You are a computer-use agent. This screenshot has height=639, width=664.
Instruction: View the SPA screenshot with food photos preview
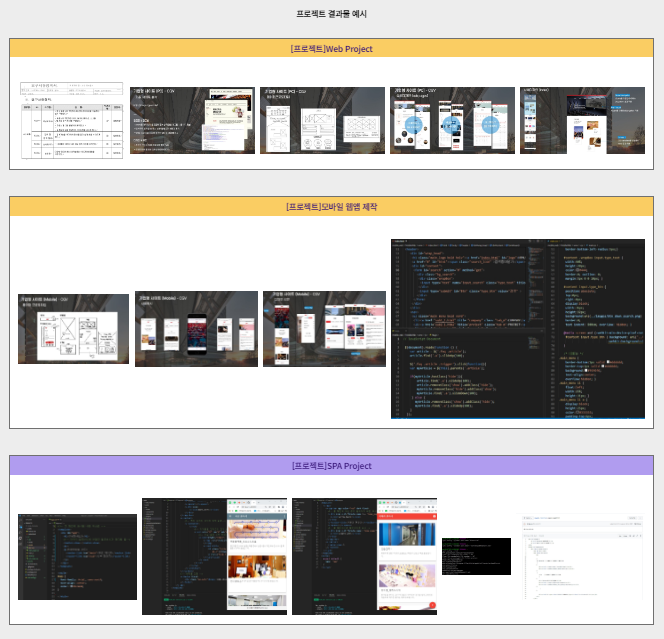(x=214, y=557)
